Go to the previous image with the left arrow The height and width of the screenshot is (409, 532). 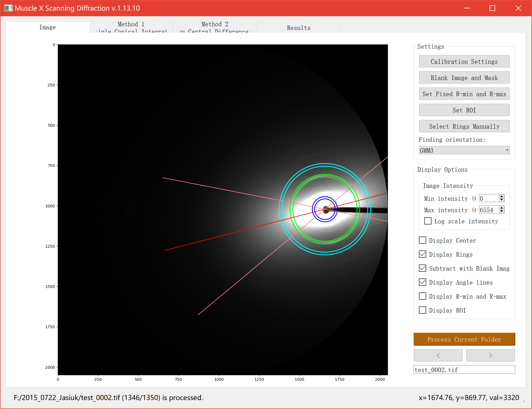(x=438, y=355)
